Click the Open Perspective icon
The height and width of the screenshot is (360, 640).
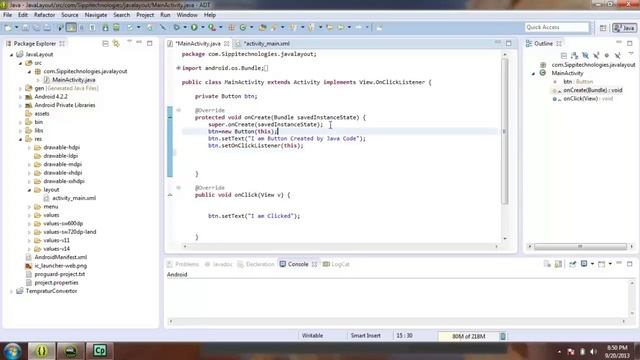[x=603, y=28]
